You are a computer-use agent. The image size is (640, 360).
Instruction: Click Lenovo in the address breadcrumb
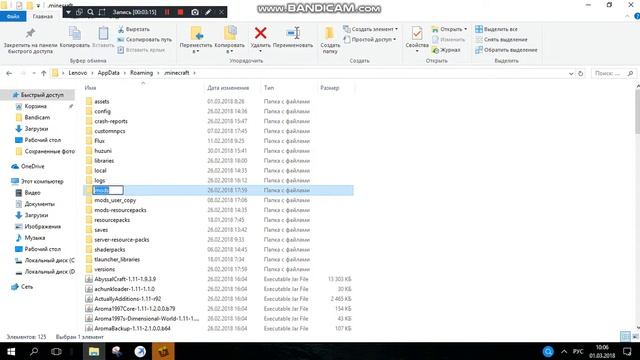pyautogui.click(x=78, y=73)
